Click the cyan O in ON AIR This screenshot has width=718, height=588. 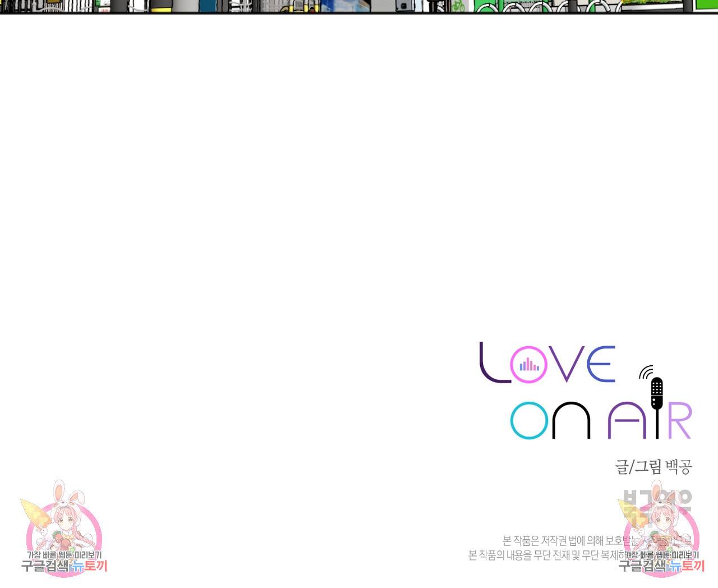529,420
